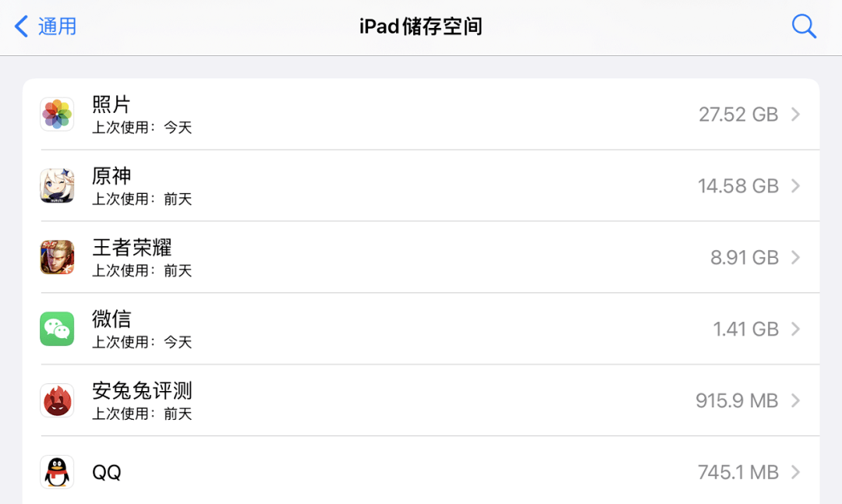842x504 pixels.
Task: Expand the 王者荣耀 row chevron
Action: (x=796, y=258)
